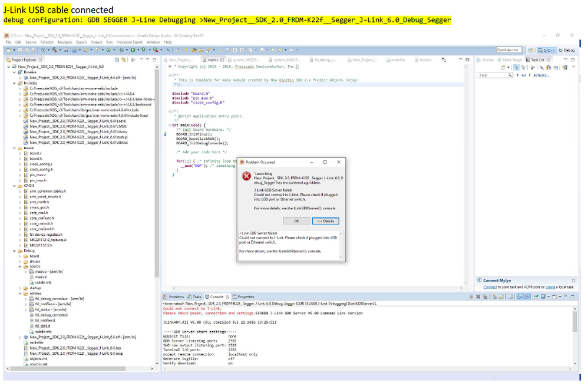This screenshot has width=588, height=386.
Task: Click Display Selected Console icon
Action: [x=543, y=297]
